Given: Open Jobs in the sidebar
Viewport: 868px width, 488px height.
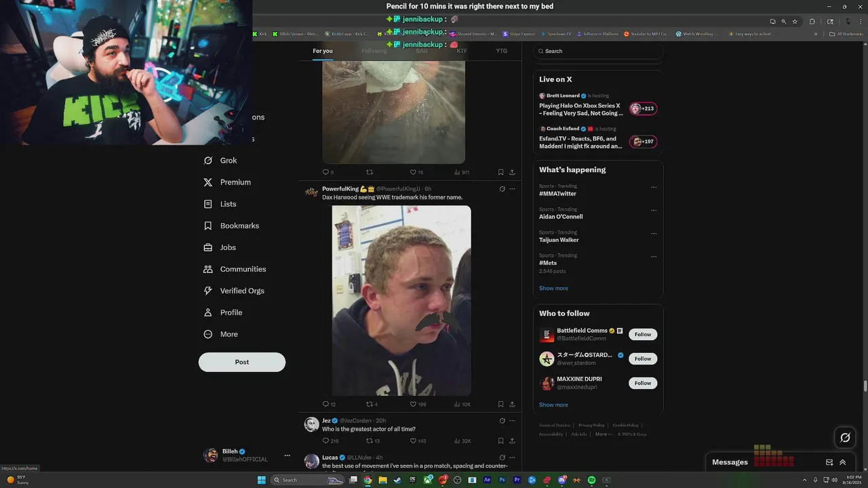Looking at the screenshot, I should 220,247.
